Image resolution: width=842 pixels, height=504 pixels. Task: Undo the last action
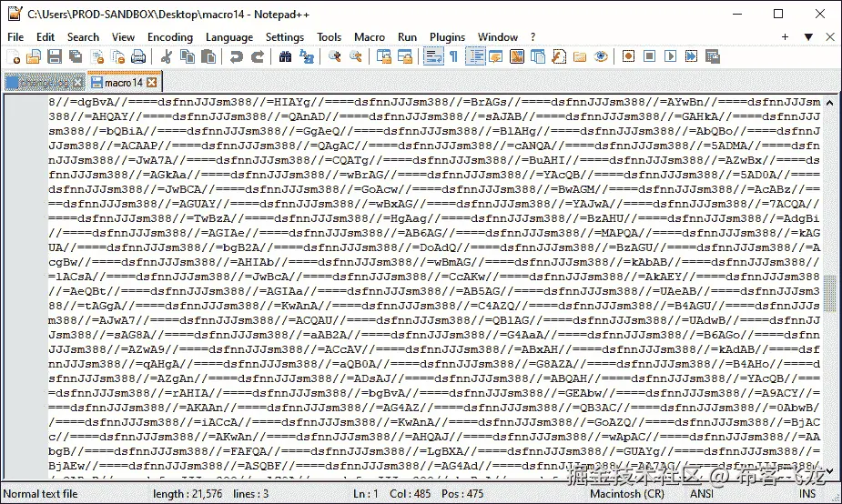click(237, 56)
